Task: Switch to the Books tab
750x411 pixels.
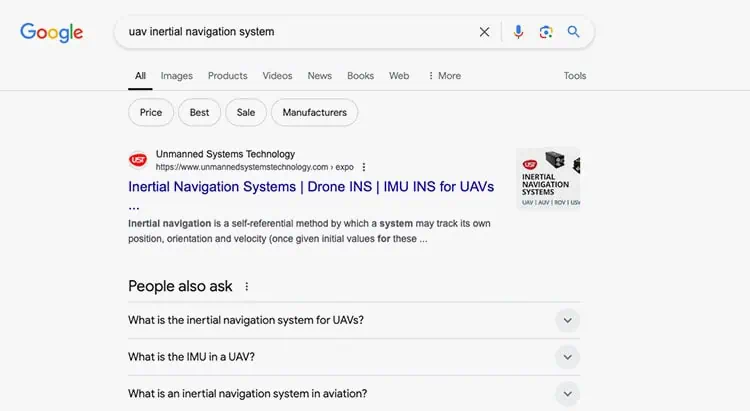Action: point(361,76)
